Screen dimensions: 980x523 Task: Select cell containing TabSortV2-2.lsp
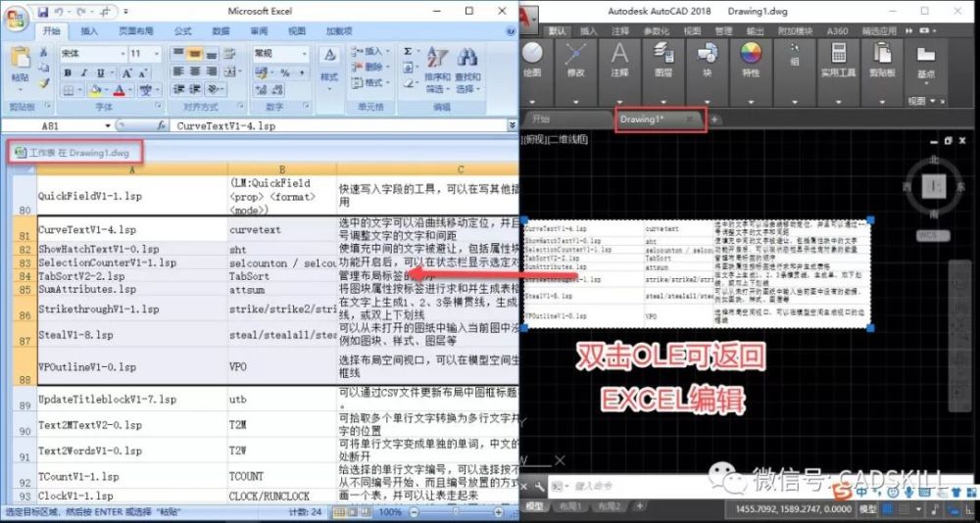[x=132, y=275]
